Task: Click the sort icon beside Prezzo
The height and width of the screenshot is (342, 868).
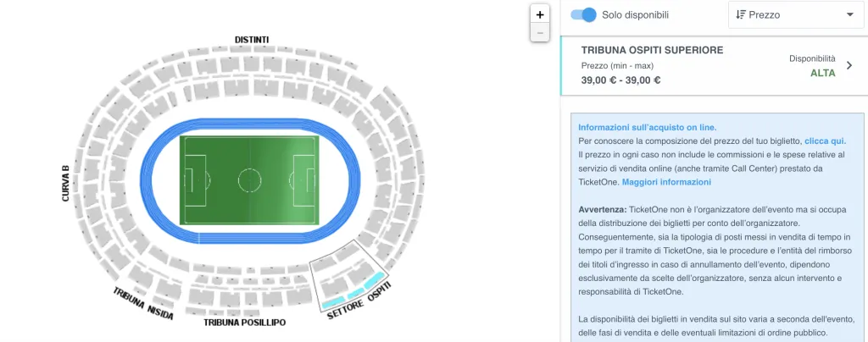Action: point(741,15)
